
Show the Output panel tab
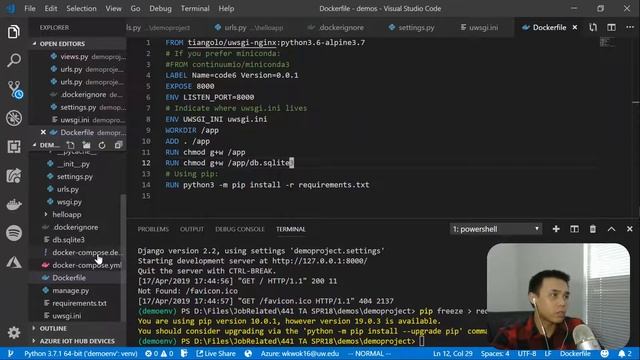(x=192, y=229)
